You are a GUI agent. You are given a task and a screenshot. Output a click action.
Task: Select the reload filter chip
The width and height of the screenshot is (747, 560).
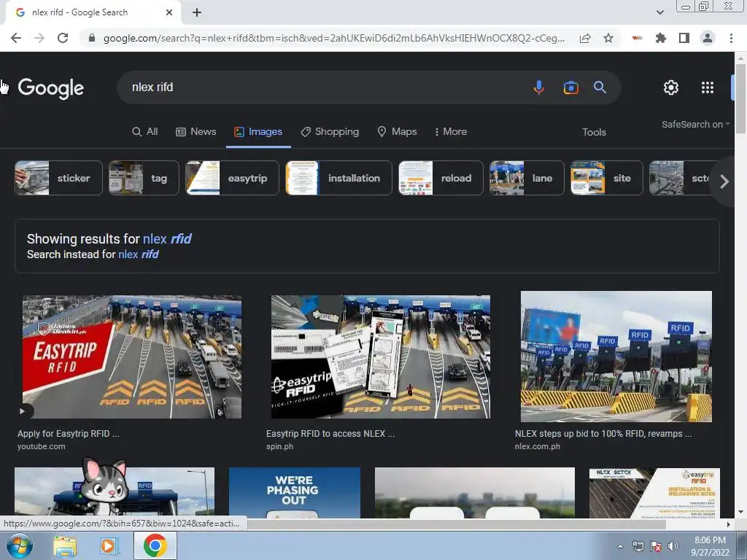pos(441,178)
